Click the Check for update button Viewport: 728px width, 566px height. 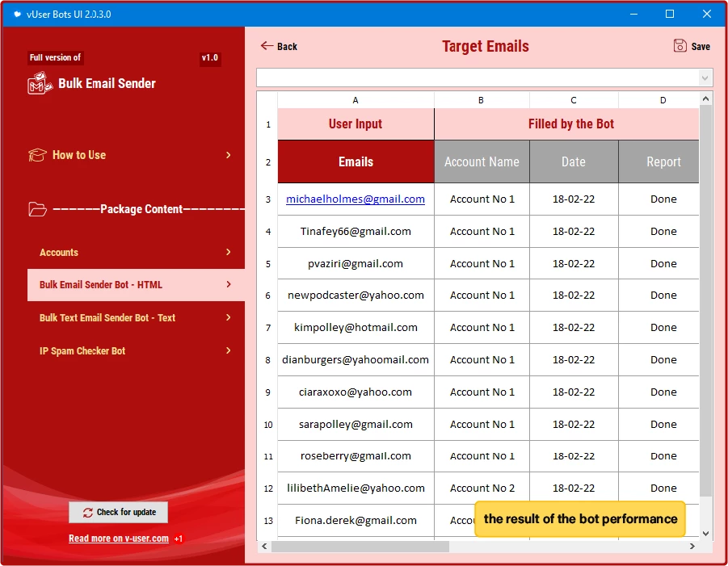pos(119,512)
